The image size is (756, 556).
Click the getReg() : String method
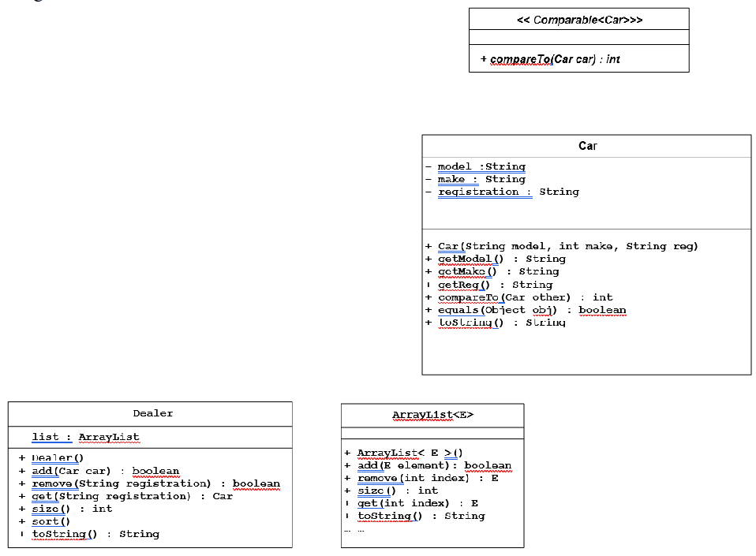[x=489, y=284]
